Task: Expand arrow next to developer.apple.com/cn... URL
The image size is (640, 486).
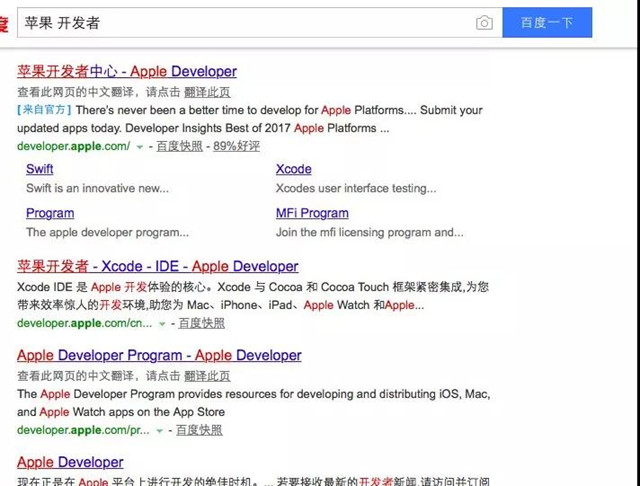Action: [x=162, y=324]
